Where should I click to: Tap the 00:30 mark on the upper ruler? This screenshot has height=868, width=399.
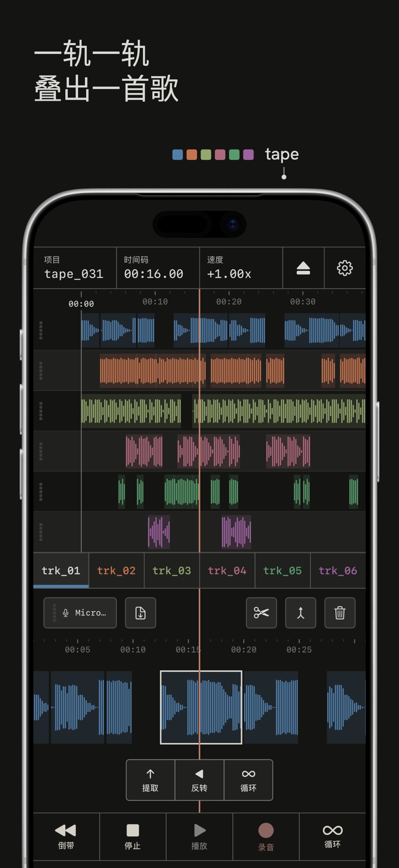coord(303,301)
